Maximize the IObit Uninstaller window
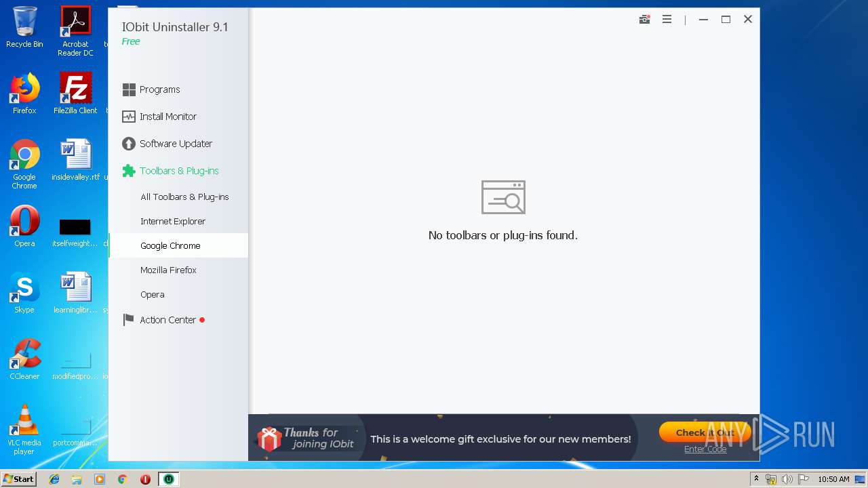This screenshot has width=868, height=488. pyautogui.click(x=726, y=20)
